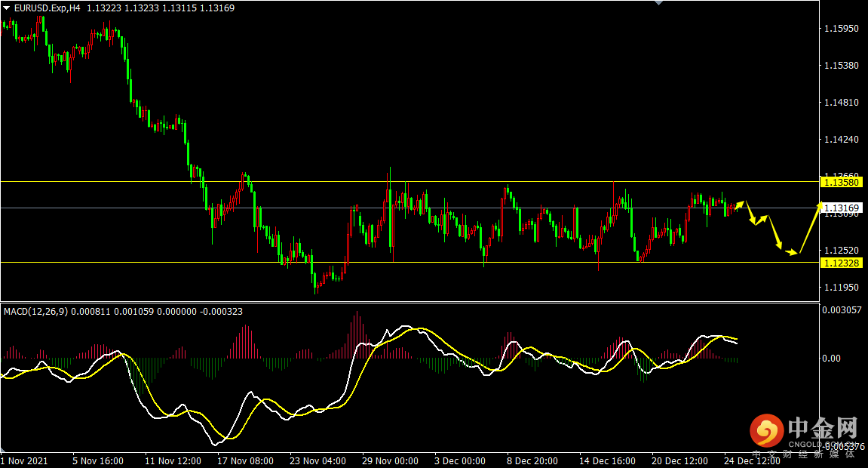Click the MACD(12,26,9) indicator label
The image size is (868, 468).
tap(35, 311)
